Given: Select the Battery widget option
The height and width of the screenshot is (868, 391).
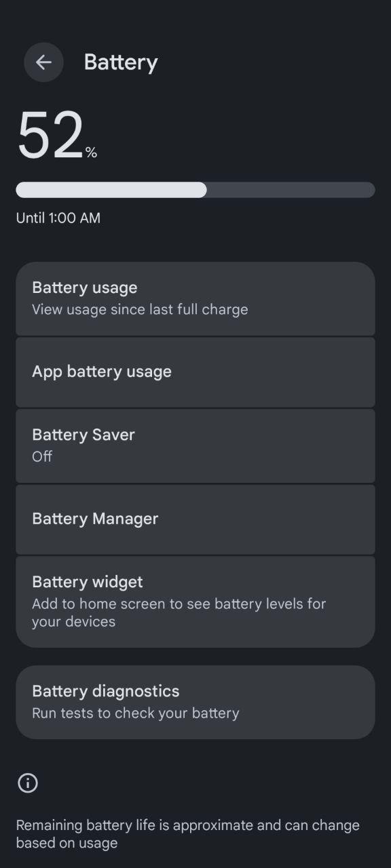Looking at the screenshot, I should coord(195,601).
